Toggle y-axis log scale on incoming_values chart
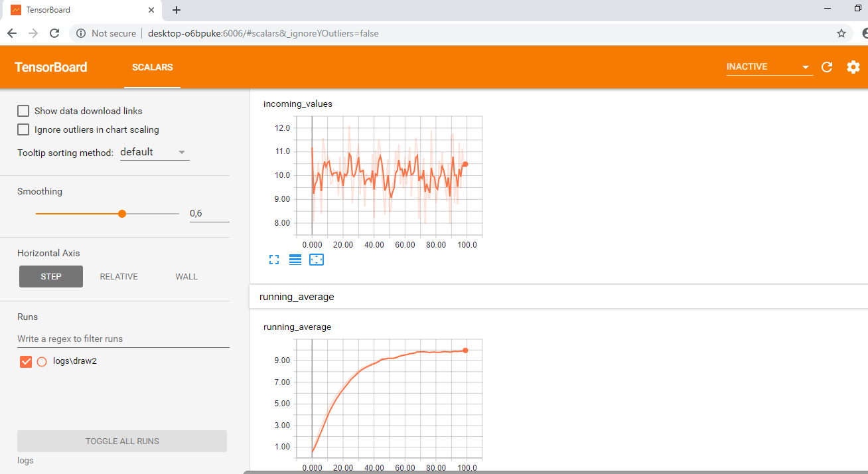Viewport: 868px width, 474px height. tap(295, 260)
